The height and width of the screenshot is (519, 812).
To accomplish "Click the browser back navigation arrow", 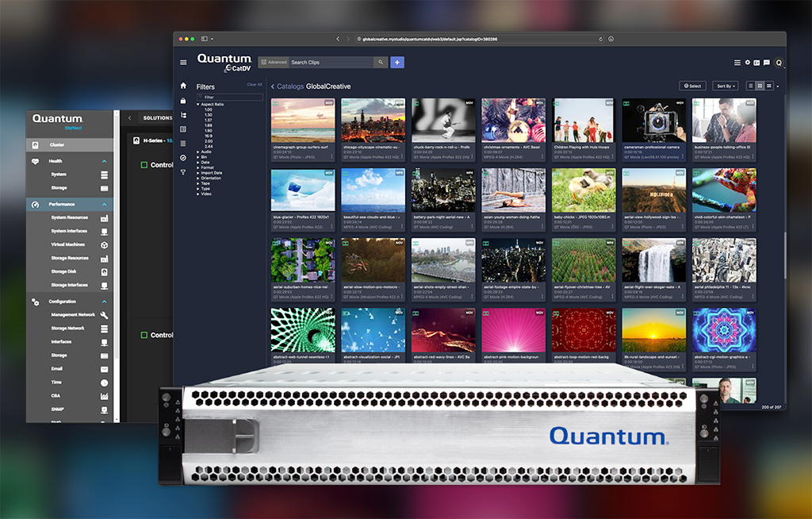I will [338, 39].
